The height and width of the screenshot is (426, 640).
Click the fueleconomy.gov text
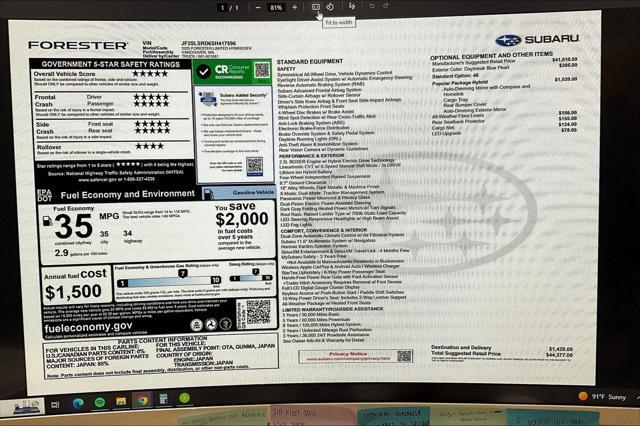[88, 327]
